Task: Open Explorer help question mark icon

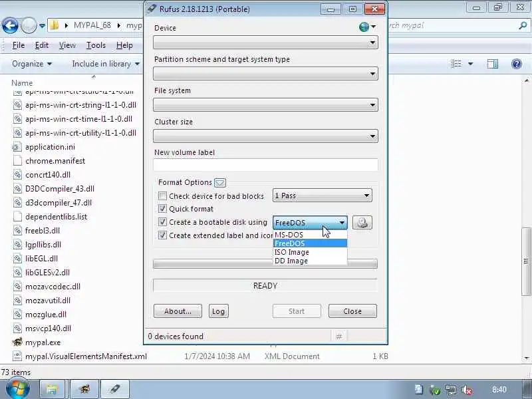Action: [x=517, y=64]
